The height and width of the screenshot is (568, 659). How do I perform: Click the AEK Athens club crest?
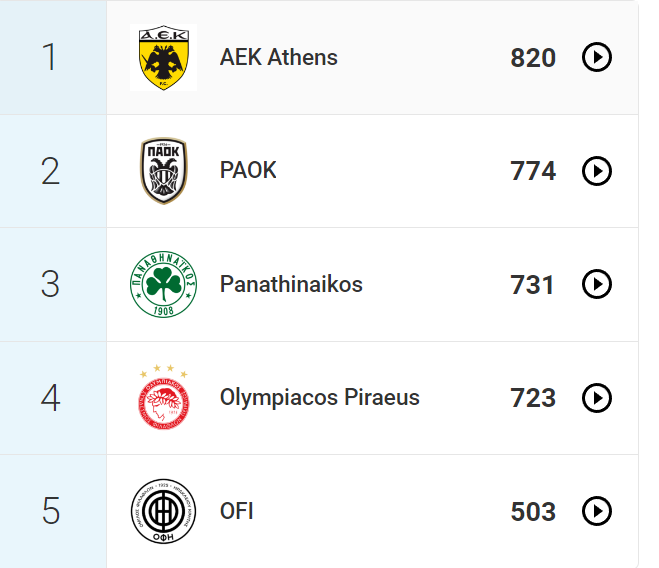163,58
